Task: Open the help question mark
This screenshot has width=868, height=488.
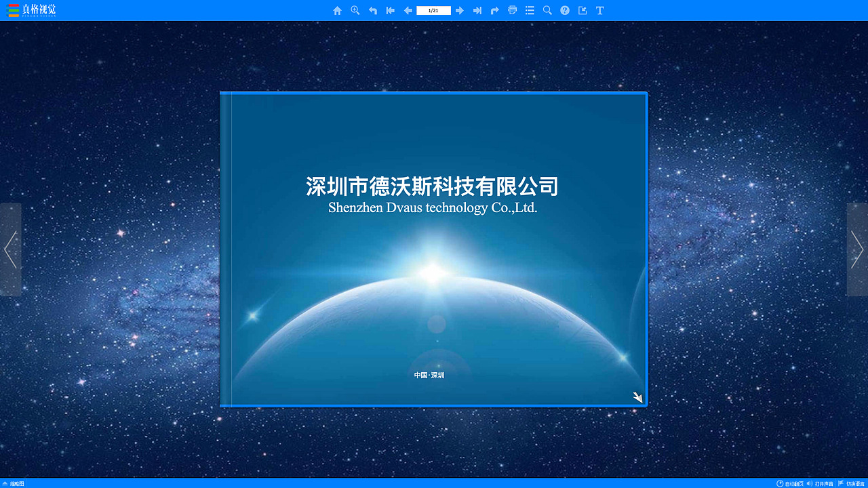Action: tap(565, 10)
